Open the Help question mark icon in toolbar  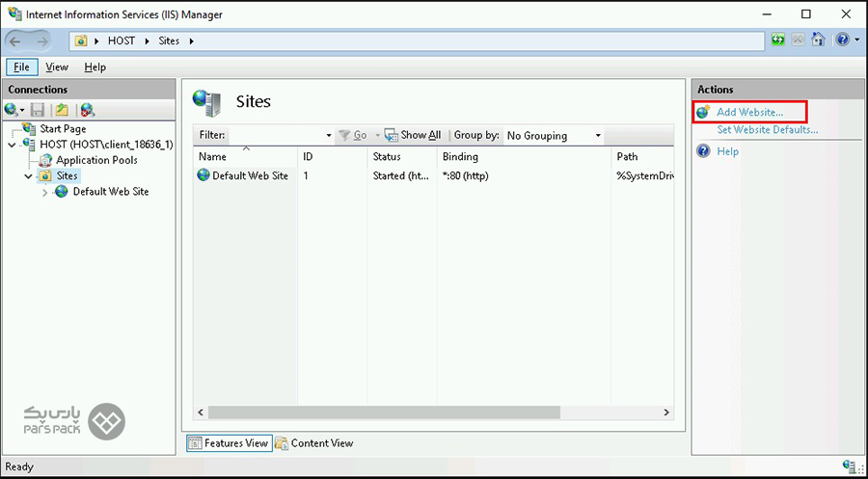click(842, 40)
